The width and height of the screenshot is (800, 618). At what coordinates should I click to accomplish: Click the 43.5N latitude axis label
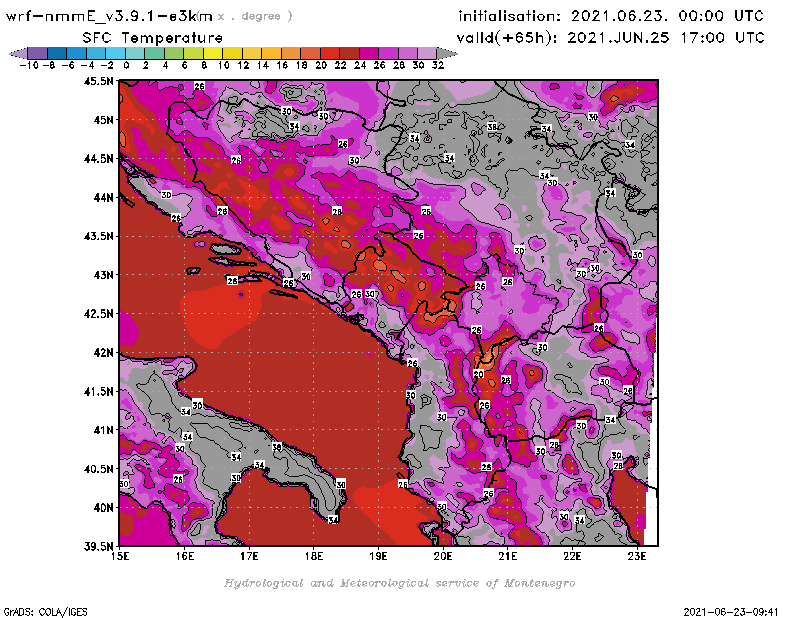[98, 236]
